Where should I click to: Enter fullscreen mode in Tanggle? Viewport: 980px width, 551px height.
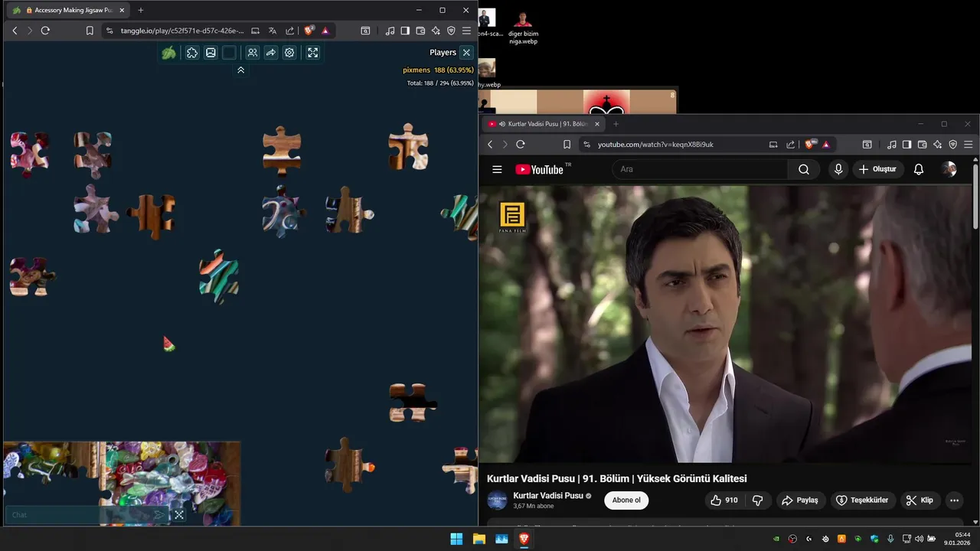click(x=312, y=53)
